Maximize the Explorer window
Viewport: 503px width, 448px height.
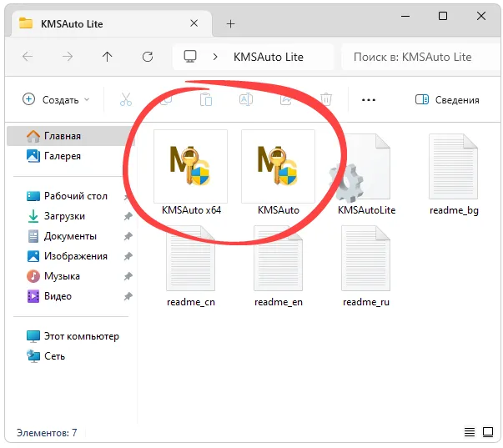tap(443, 16)
